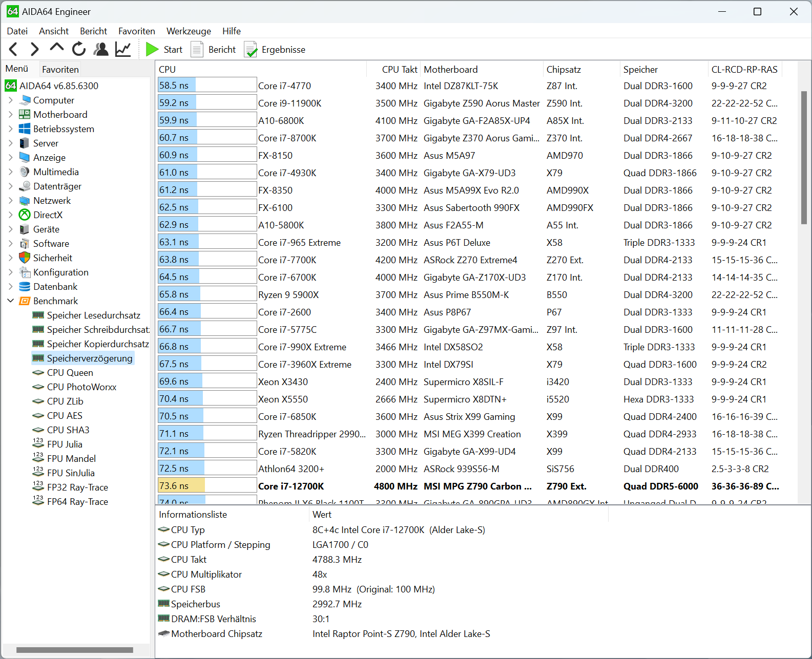This screenshot has width=812, height=659.
Task: Go up one level with up arrow
Action: [x=56, y=48]
